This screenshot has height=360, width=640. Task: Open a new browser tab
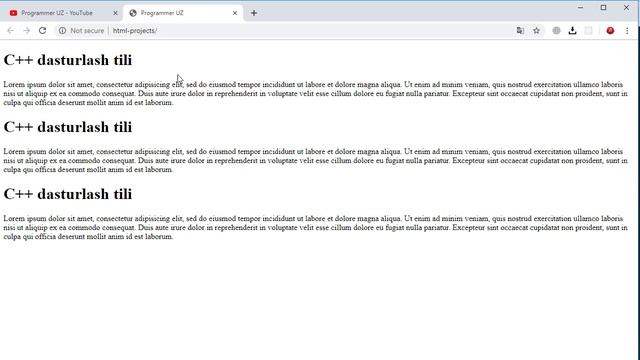254,13
